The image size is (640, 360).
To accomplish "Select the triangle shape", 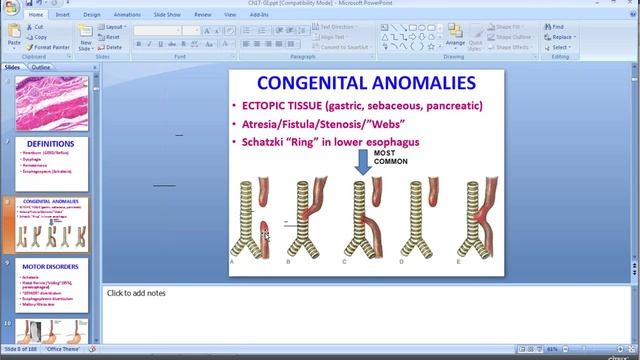I will [385, 37].
